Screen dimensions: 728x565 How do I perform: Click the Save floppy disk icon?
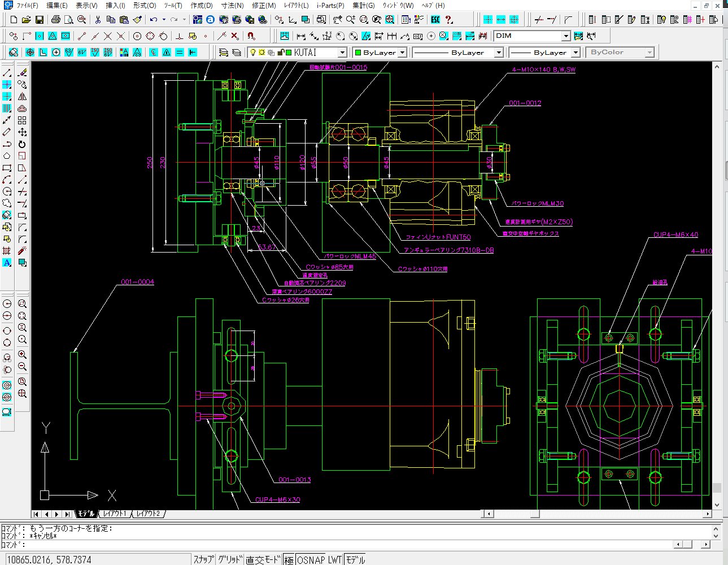[40, 20]
